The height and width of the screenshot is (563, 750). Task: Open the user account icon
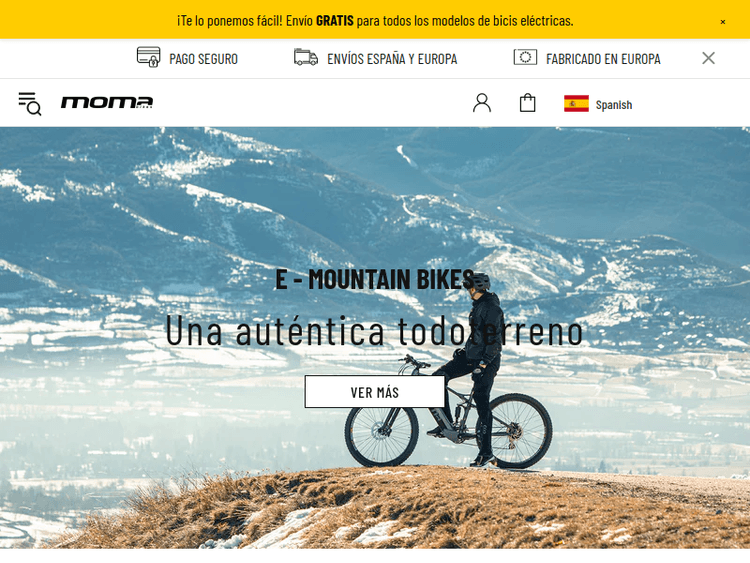click(482, 103)
